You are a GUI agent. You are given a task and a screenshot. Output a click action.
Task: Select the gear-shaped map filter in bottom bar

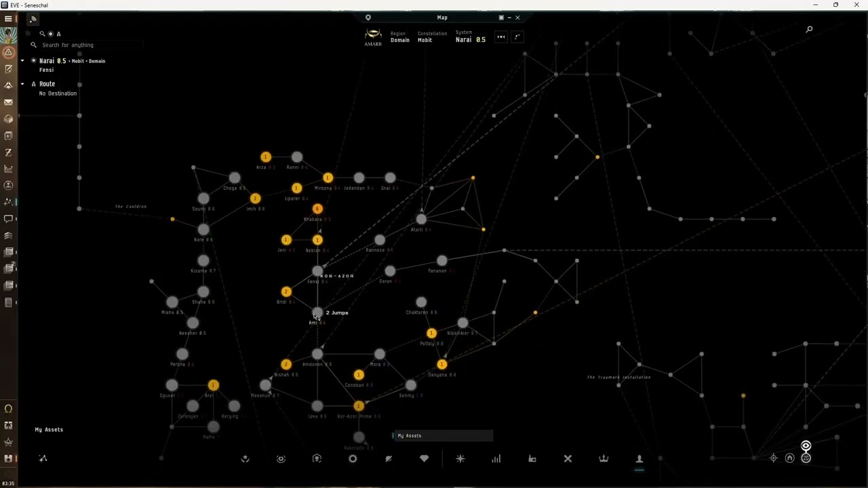pyautogui.click(x=353, y=459)
